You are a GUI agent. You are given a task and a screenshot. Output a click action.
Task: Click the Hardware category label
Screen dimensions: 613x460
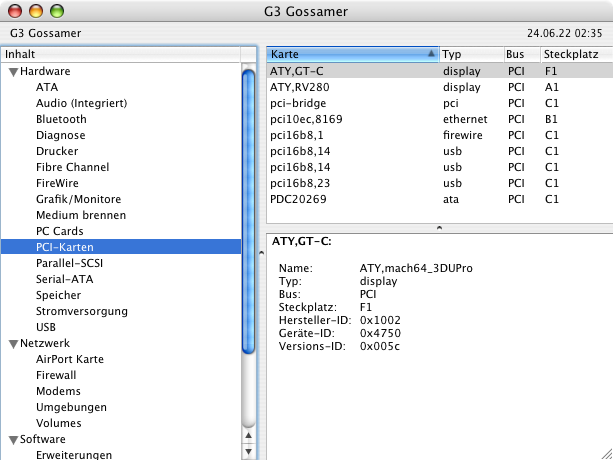45,71
